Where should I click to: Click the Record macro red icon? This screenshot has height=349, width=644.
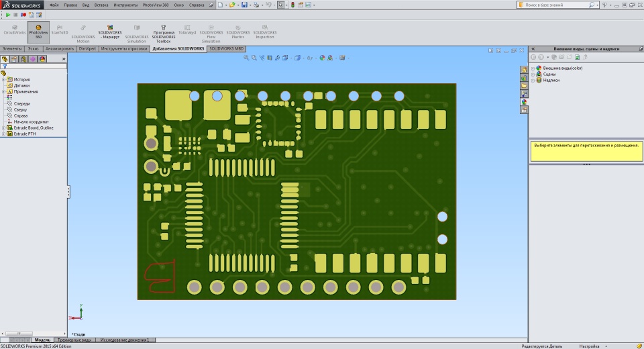[x=23, y=15]
